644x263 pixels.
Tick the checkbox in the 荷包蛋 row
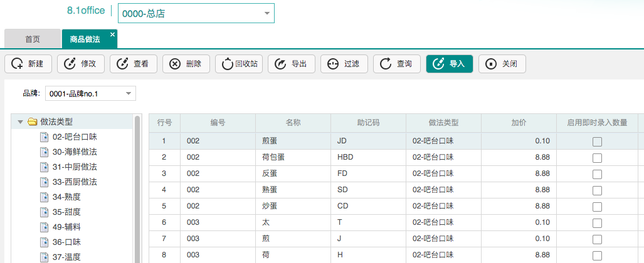click(x=597, y=158)
